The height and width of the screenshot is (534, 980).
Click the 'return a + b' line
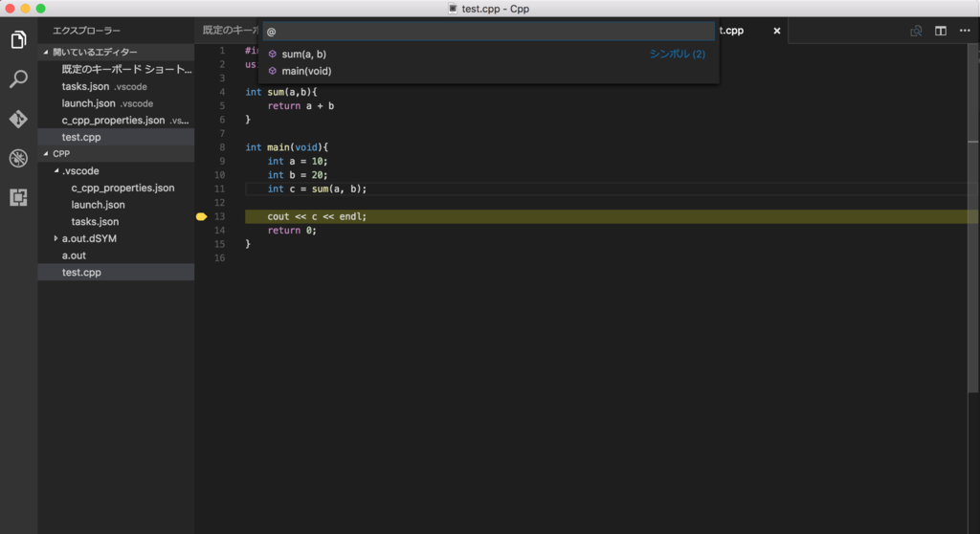[301, 106]
